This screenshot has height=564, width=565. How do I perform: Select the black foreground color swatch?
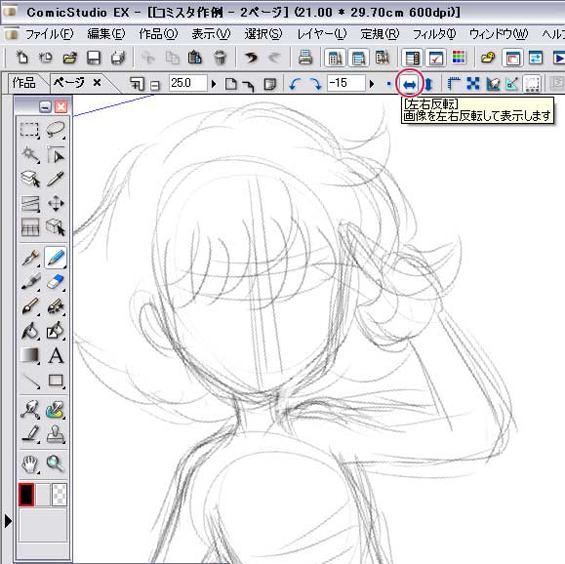click(26, 494)
